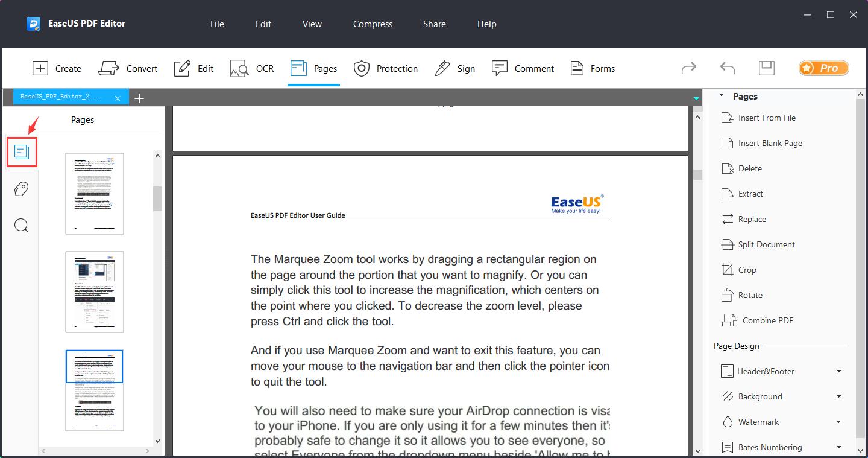Click 'EaseUS PDF Editor User Guide' header text
Image resolution: width=868 pixels, height=458 pixels.
tap(298, 215)
